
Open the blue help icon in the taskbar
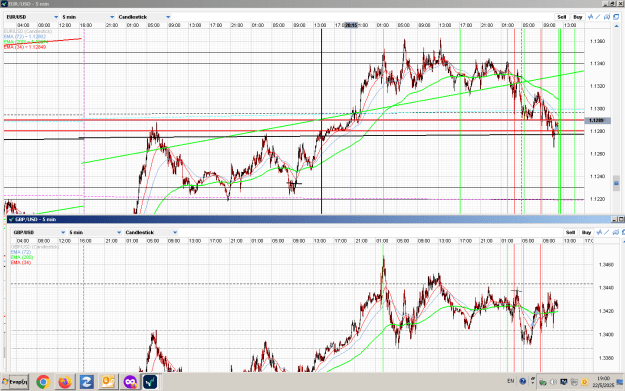[523, 381]
